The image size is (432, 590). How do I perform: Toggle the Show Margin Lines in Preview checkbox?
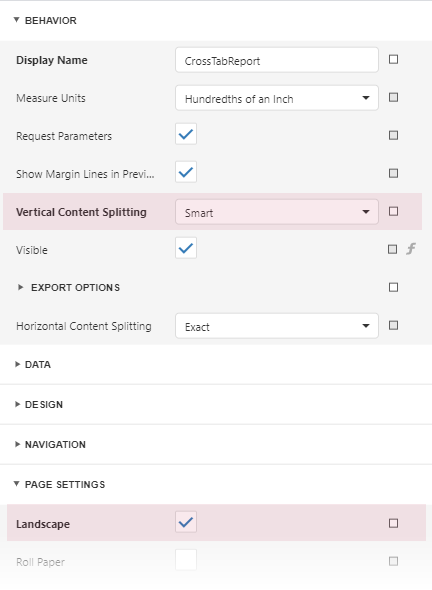click(186, 172)
